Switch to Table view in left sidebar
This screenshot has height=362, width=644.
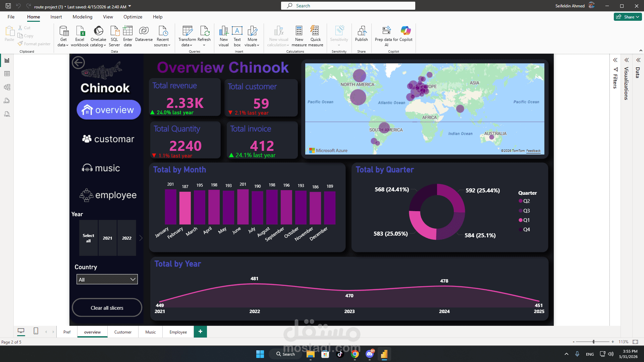(x=7, y=74)
